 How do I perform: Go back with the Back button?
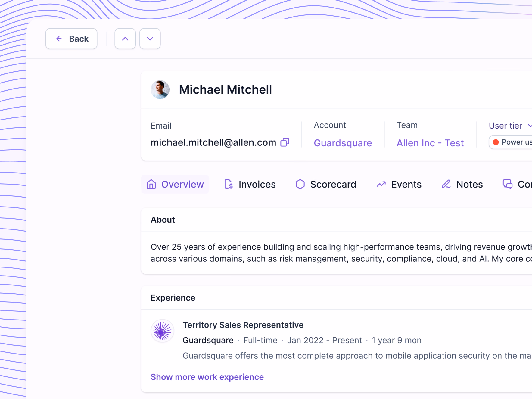[x=71, y=39]
